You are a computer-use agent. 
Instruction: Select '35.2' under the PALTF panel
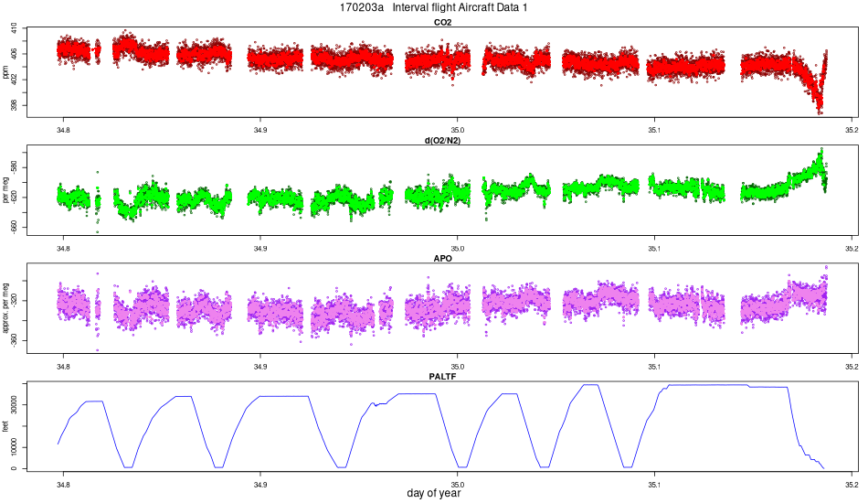852,484
